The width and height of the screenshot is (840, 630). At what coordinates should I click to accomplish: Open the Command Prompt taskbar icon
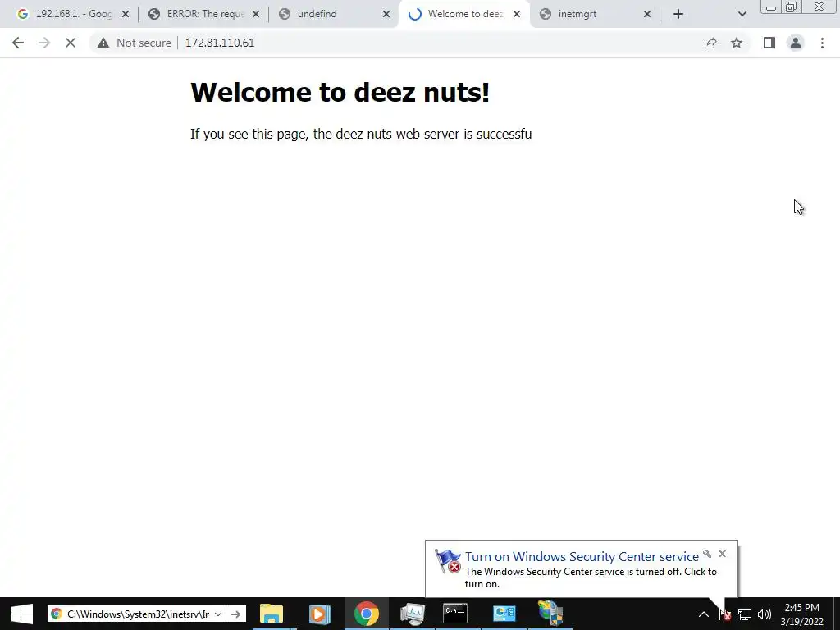pyautogui.click(x=455, y=614)
